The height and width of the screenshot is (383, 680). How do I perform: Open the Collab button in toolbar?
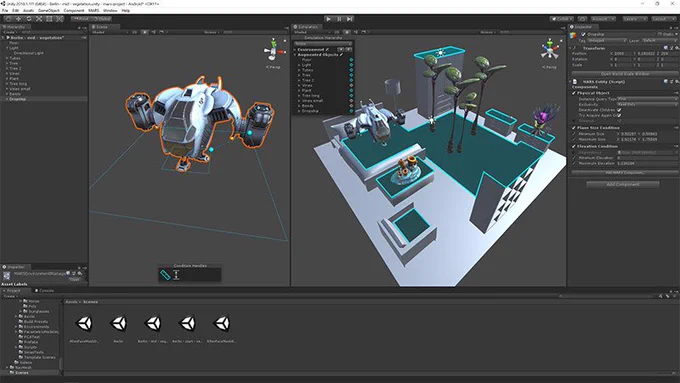(x=562, y=19)
